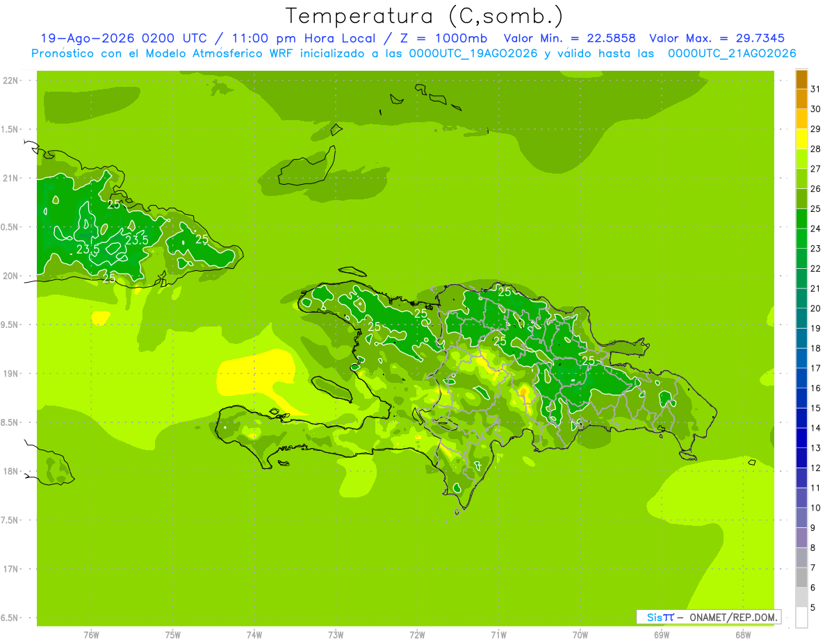834x644 pixels.
Task: Click the '19' label on the color scale
Action: 816,329
